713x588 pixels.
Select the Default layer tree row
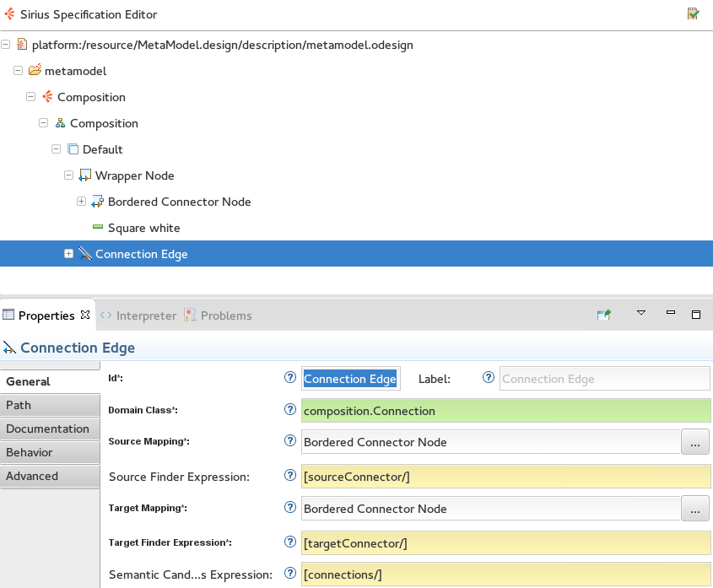[x=356, y=148]
